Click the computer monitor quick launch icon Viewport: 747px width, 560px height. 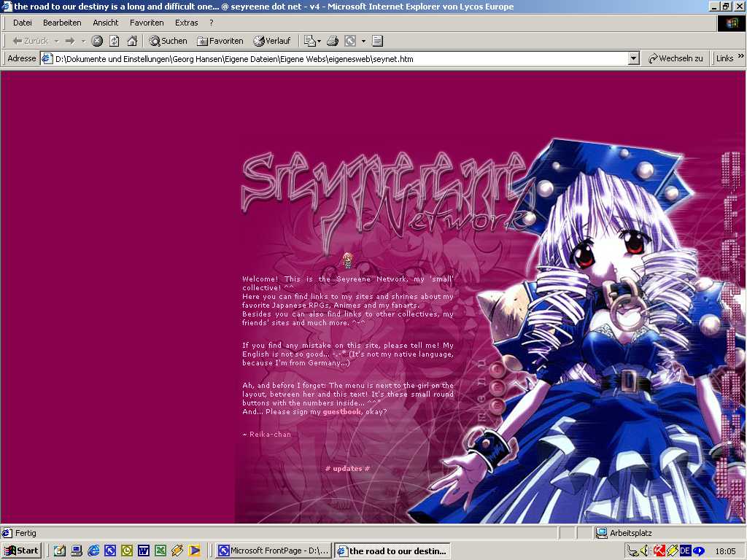[x=76, y=551]
